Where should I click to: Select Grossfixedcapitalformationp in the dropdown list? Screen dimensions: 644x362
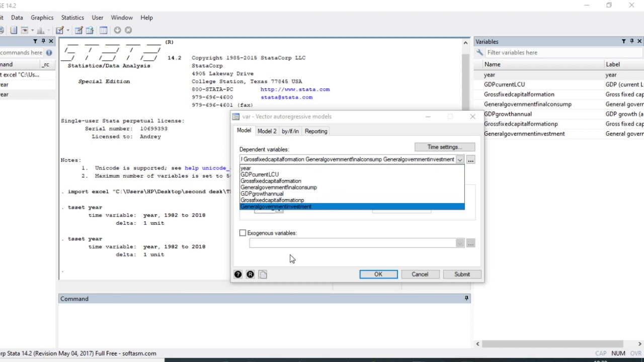click(352, 200)
